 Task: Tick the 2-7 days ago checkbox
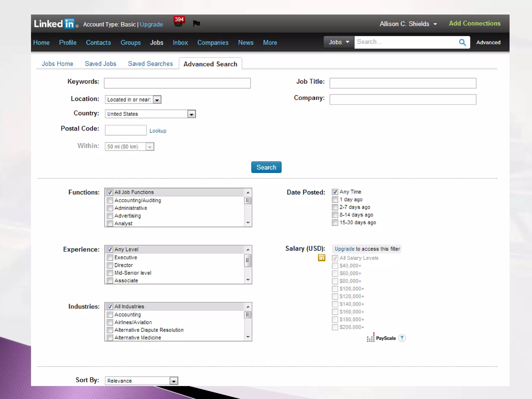(x=335, y=207)
